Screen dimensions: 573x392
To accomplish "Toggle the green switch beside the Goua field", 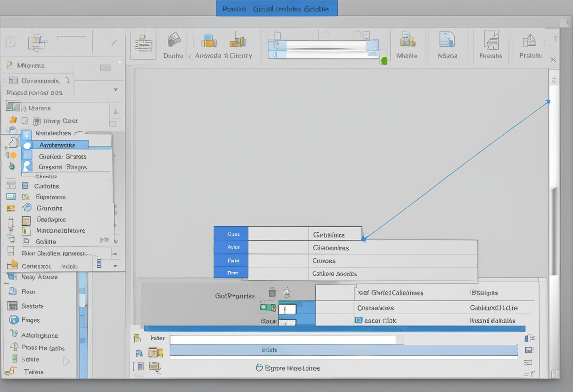I will pyautogui.click(x=268, y=307).
